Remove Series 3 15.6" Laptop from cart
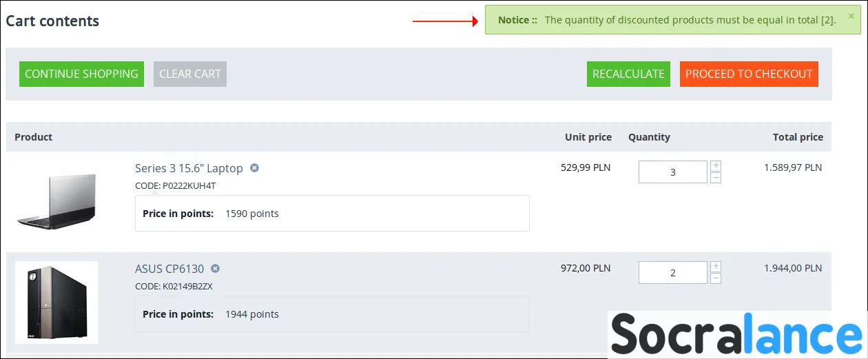This screenshot has height=359, width=868. pos(254,168)
